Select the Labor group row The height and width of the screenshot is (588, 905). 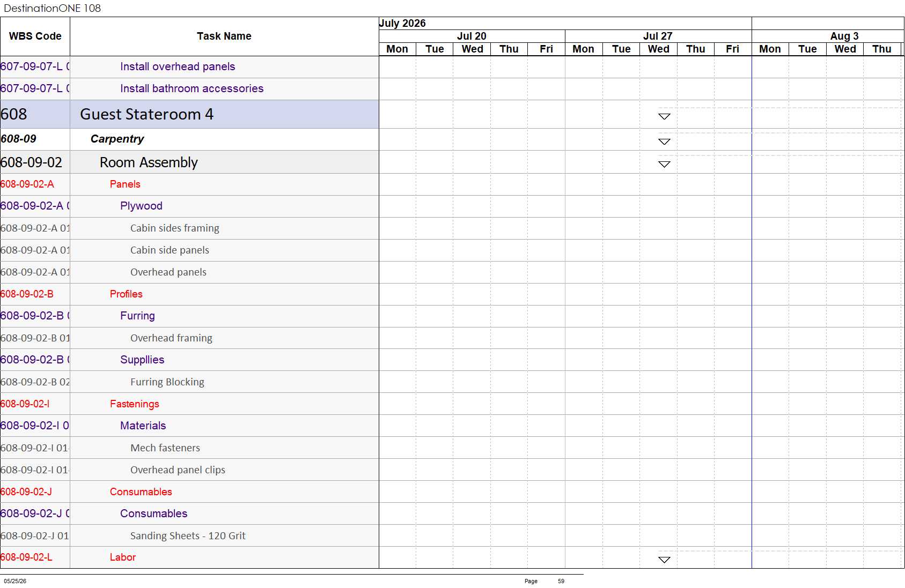189,557
